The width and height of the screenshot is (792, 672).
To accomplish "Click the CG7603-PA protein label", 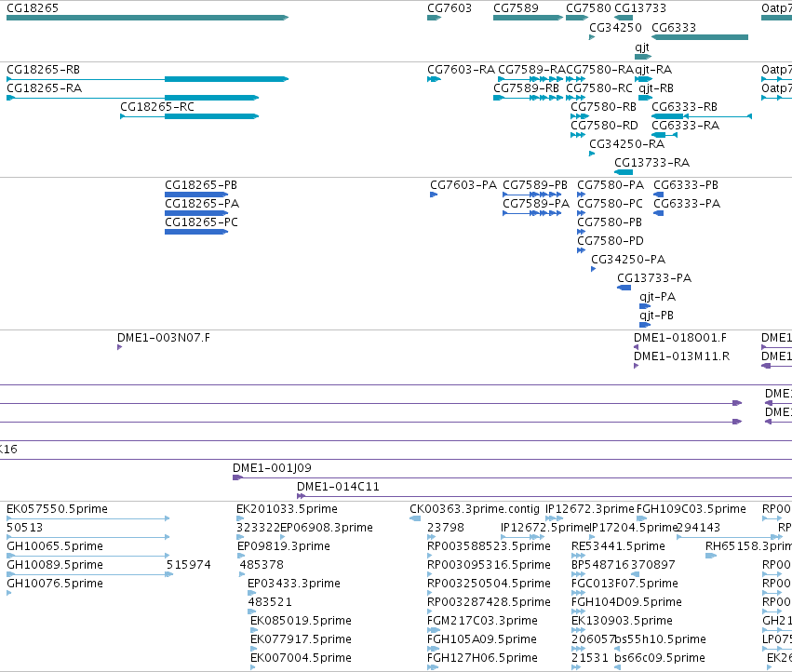I will 463,185.
